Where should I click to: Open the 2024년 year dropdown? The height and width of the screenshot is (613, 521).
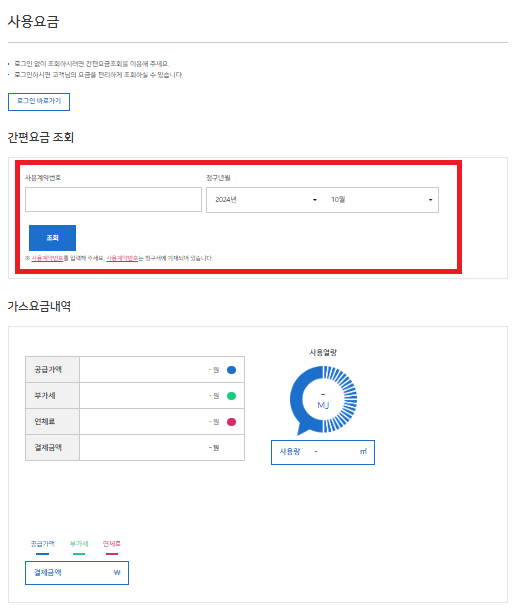265,200
